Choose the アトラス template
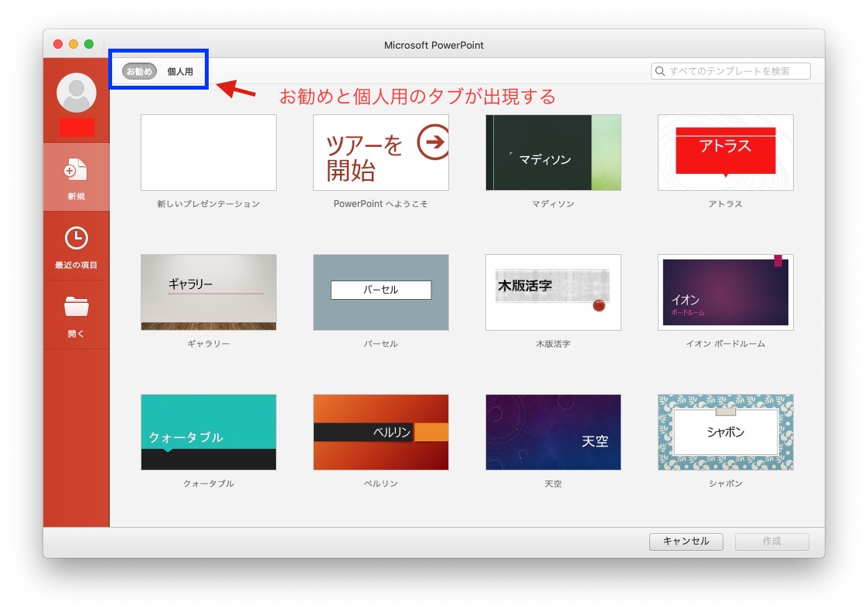Viewport: 868px width, 615px height. [x=725, y=152]
